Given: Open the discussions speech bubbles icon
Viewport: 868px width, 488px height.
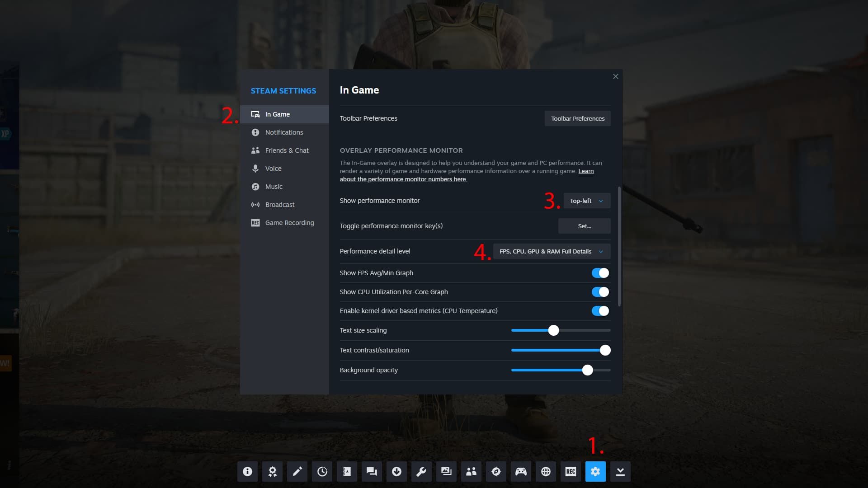Looking at the screenshot, I should (x=372, y=471).
